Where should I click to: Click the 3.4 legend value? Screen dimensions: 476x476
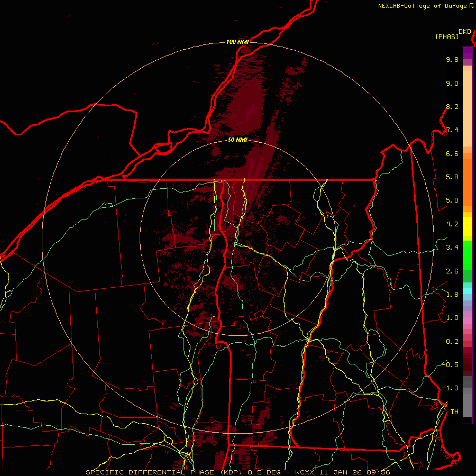[x=452, y=248]
